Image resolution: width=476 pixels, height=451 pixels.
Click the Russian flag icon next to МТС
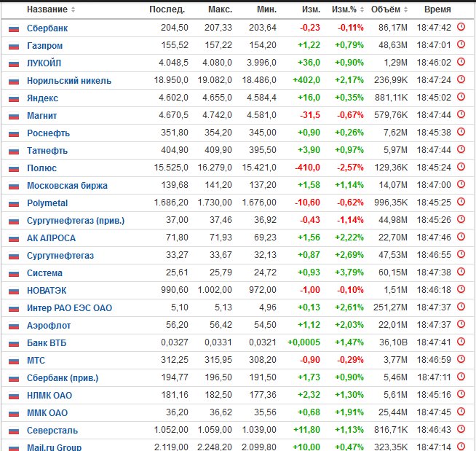pos(14,361)
